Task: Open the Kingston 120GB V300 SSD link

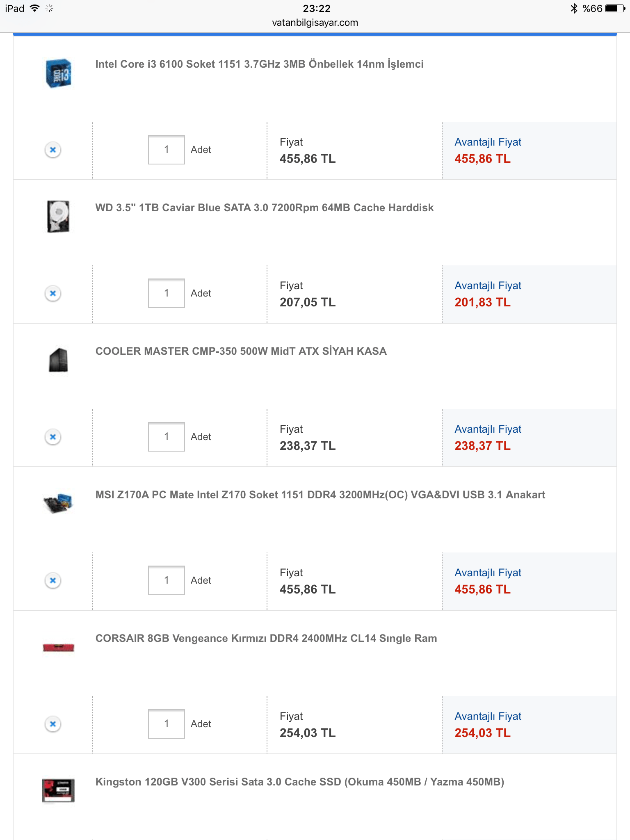Action: click(x=299, y=782)
